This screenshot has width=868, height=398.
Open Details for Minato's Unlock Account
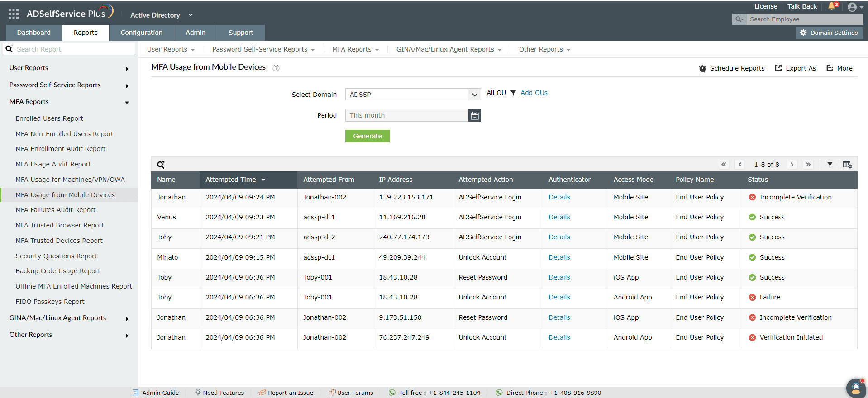(x=559, y=257)
